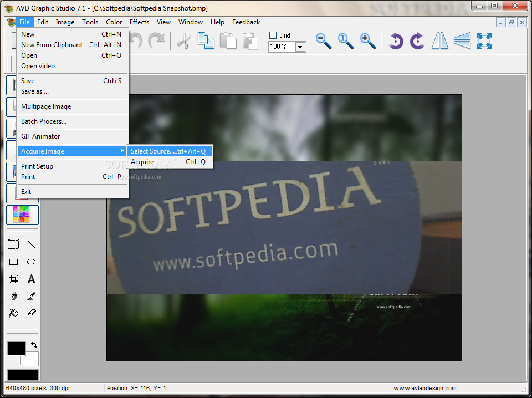This screenshot has height=398, width=532.
Task: Copy using the two-pages toolbar icon
Action: 206,40
